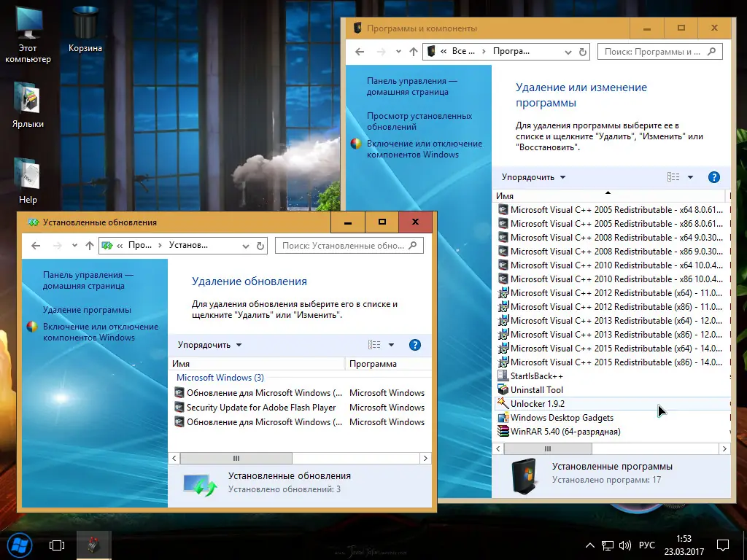The height and width of the screenshot is (560, 747).
Task: Open help button in Installed Updates window
Action: [415, 345]
